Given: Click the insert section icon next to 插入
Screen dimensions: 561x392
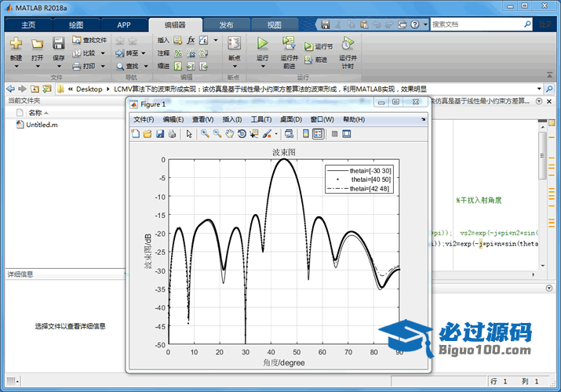Looking at the screenshot, I should (178, 41).
